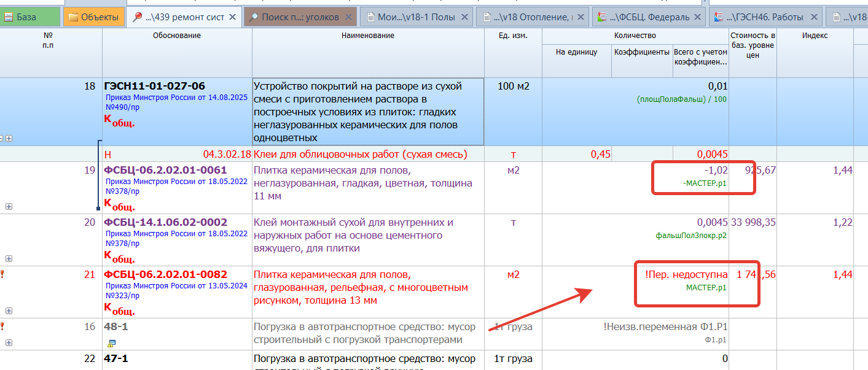Viewport: 868px width, 370px height.
Task: Switch to the ГЭСН46. Работы tab
Action: [x=765, y=17]
